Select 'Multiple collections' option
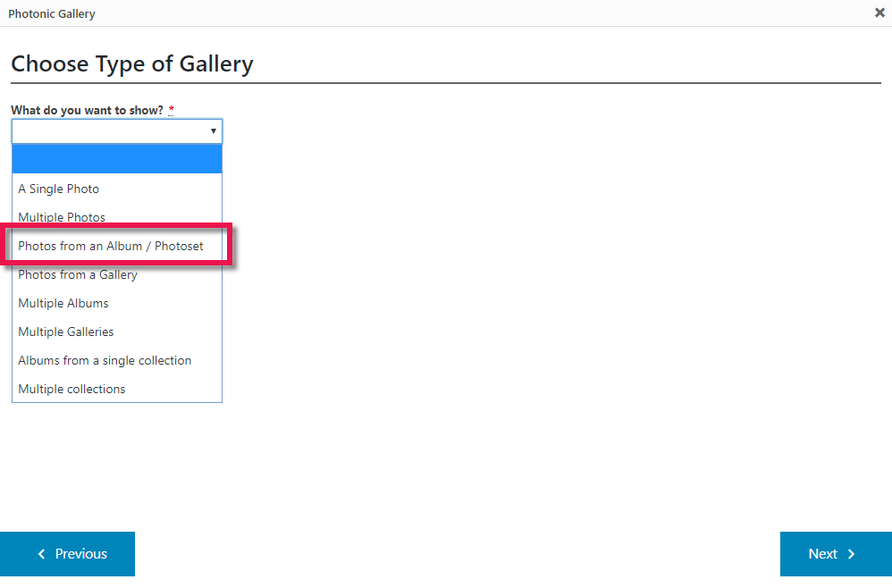The height and width of the screenshot is (588, 892). (x=72, y=389)
